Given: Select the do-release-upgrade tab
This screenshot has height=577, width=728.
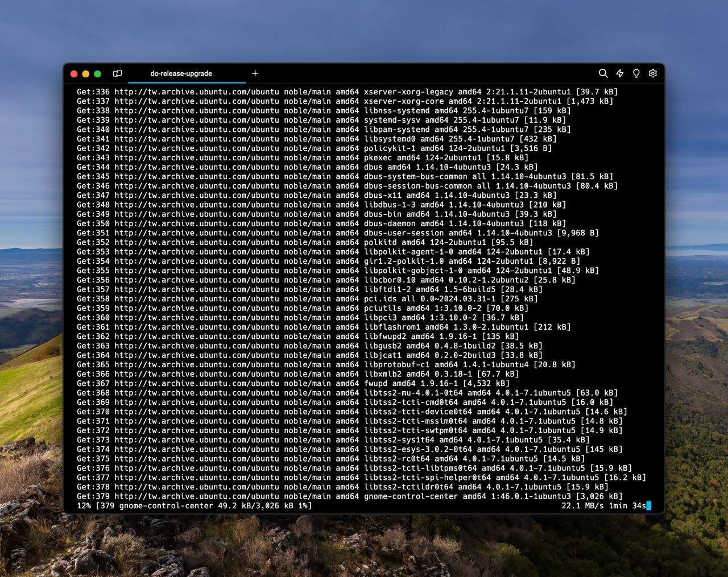Looking at the screenshot, I should [x=181, y=73].
